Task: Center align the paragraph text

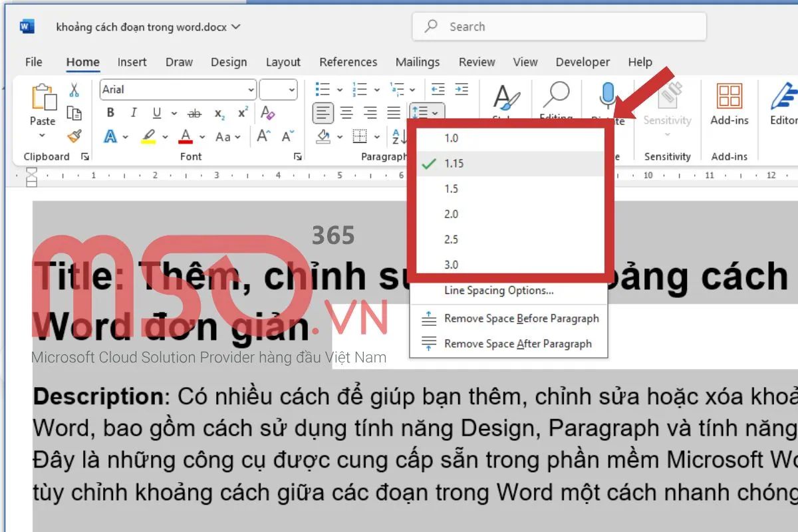Action: point(346,113)
